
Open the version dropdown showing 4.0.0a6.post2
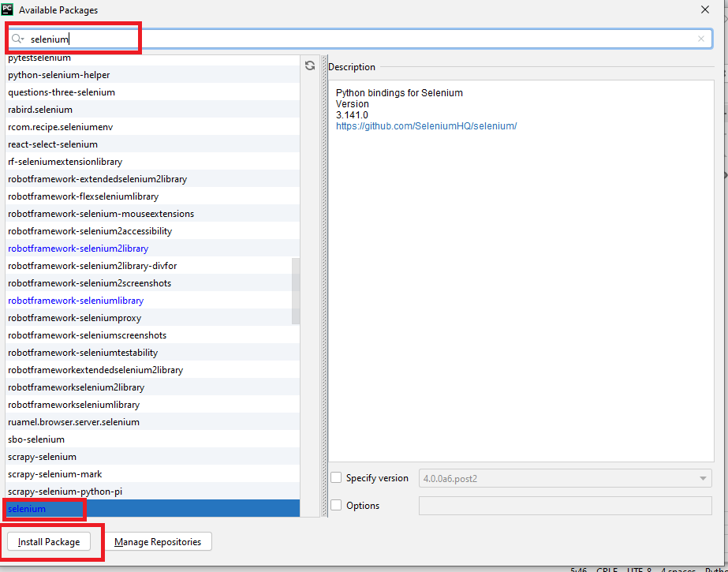(x=565, y=478)
